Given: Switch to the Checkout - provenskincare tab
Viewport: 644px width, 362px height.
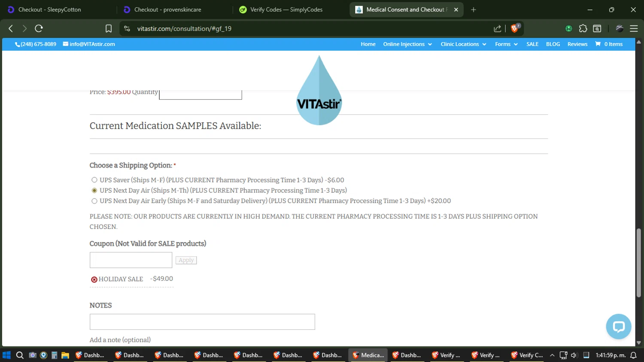Looking at the screenshot, I should [x=174, y=9].
